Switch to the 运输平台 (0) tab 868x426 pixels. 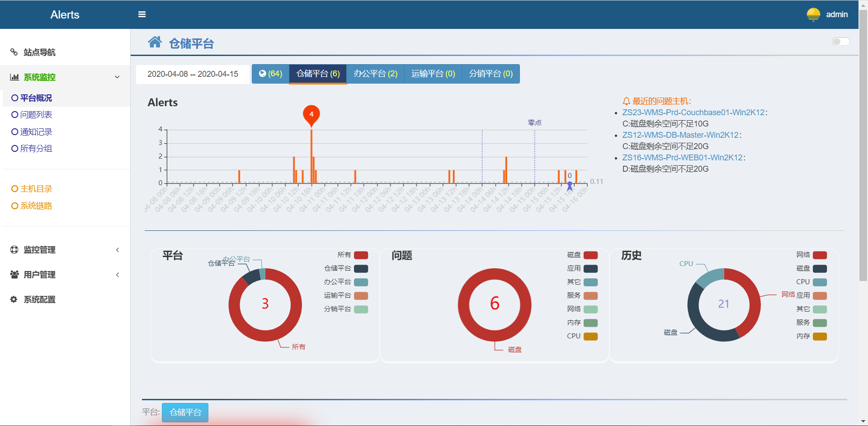coord(433,74)
